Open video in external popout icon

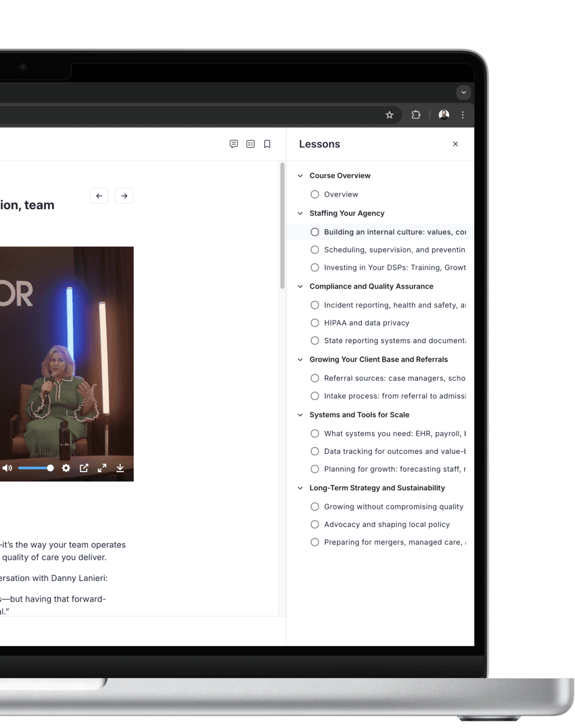[84, 468]
